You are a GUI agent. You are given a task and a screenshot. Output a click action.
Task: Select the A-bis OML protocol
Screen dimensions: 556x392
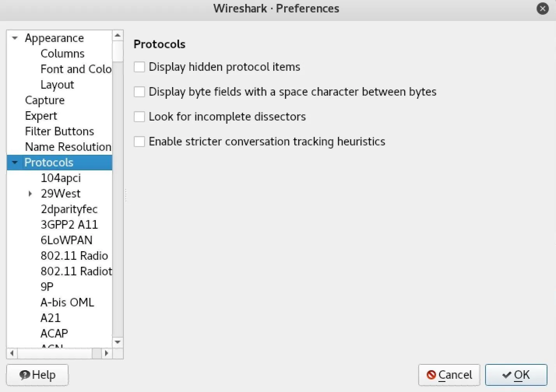click(67, 303)
